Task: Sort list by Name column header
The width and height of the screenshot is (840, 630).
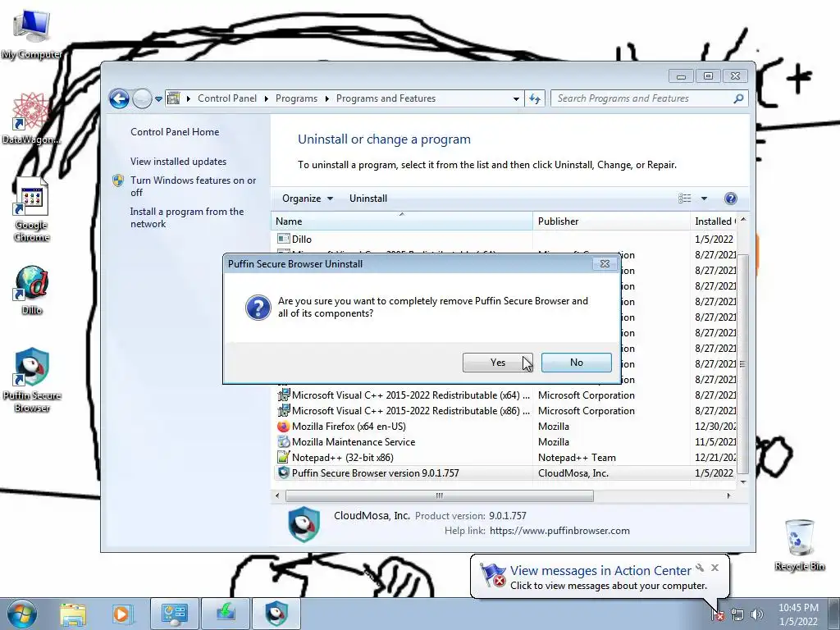Action: point(402,221)
